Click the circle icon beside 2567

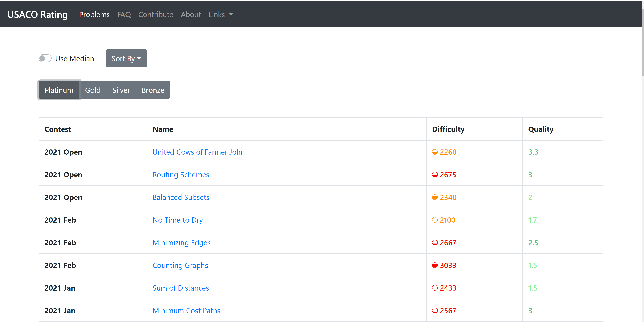tap(435, 311)
